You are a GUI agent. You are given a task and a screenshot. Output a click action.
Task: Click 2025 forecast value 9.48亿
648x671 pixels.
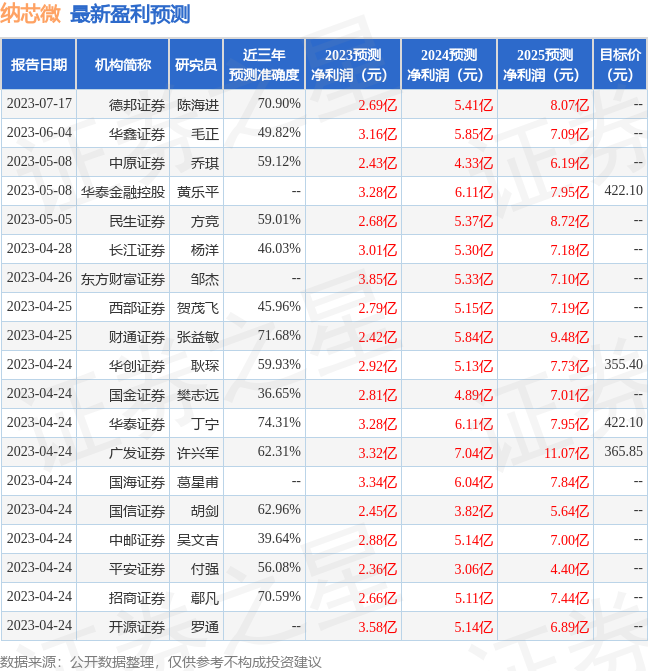(570, 337)
